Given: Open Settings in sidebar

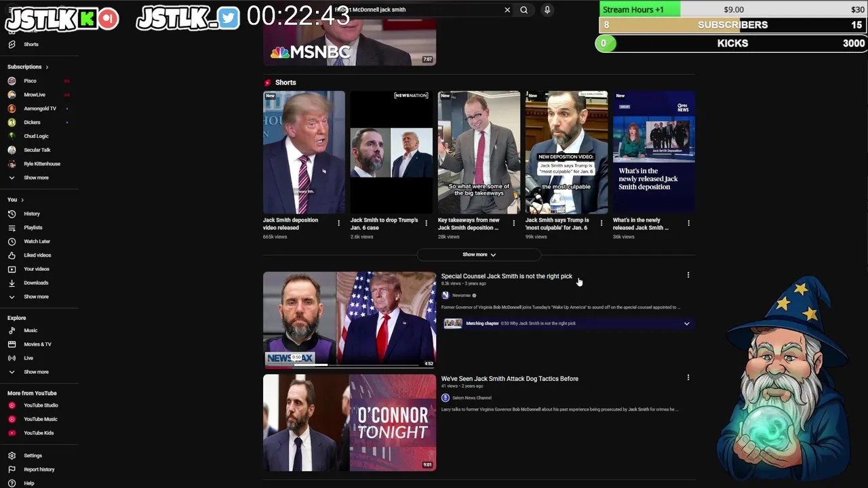Looking at the screenshot, I should [x=33, y=455].
